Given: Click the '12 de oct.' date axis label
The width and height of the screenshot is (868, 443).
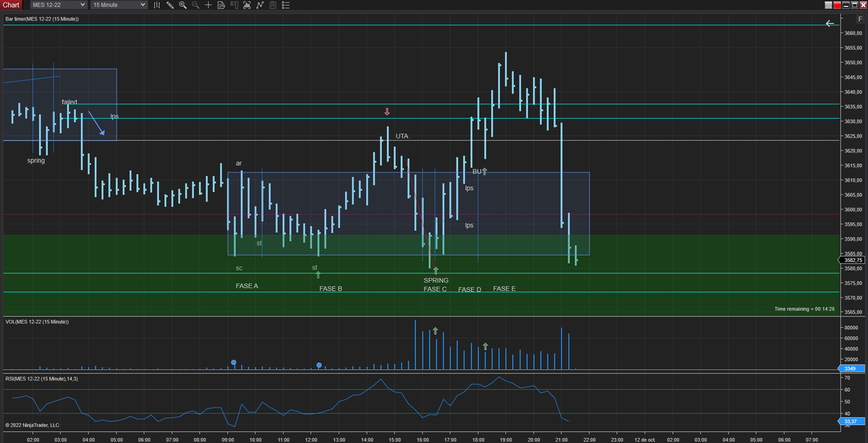Looking at the screenshot, I should [644, 439].
